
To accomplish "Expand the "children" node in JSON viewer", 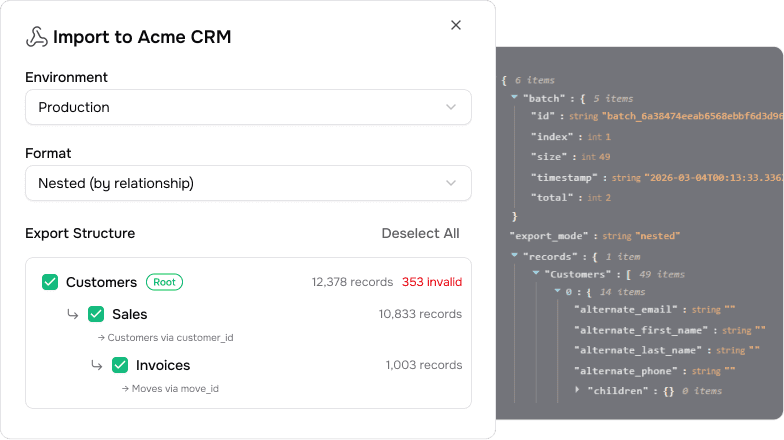I will tap(577, 390).
